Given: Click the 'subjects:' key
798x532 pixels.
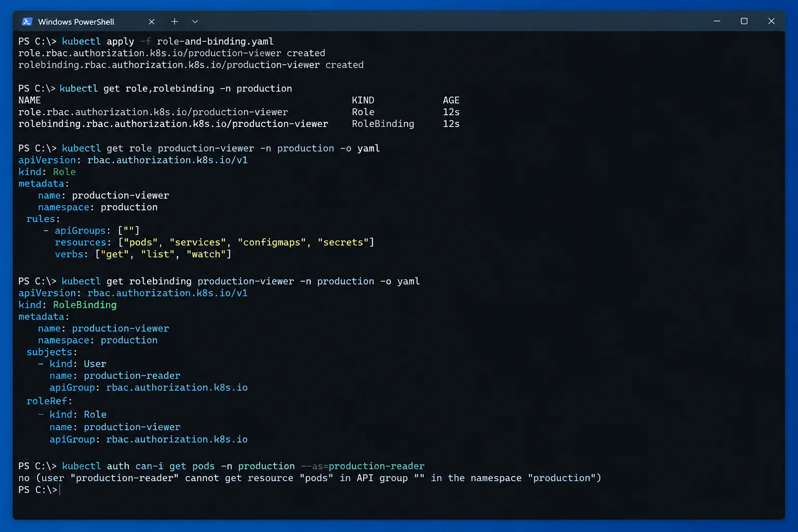Looking at the screenshot, I should [52, 352].
